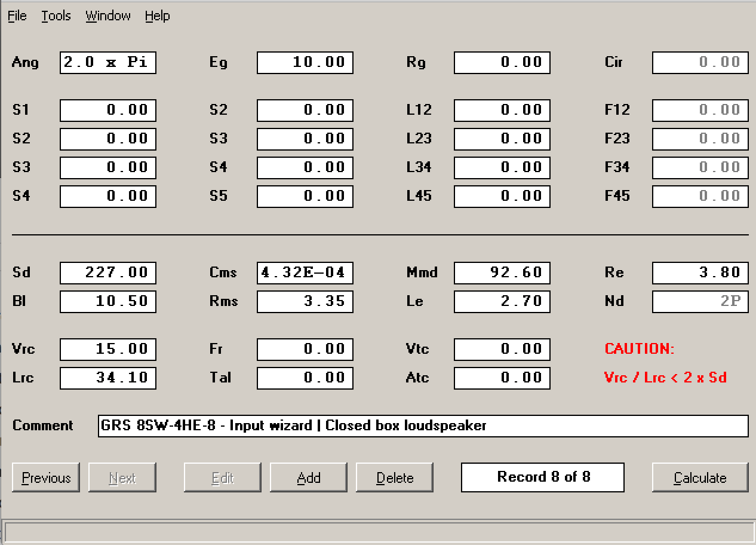Select the L34 length field
This screenshot has width=756, height=545.
click(x=502, y=168)
